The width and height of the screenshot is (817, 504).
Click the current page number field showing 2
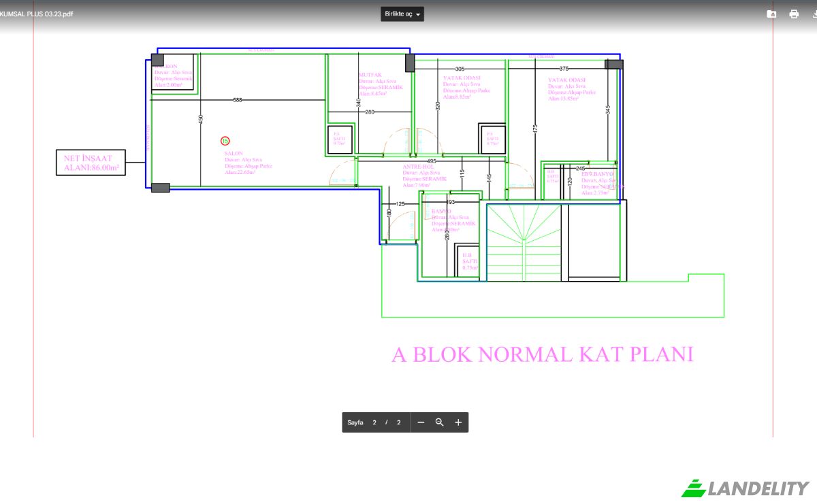(x=374, y=422)
